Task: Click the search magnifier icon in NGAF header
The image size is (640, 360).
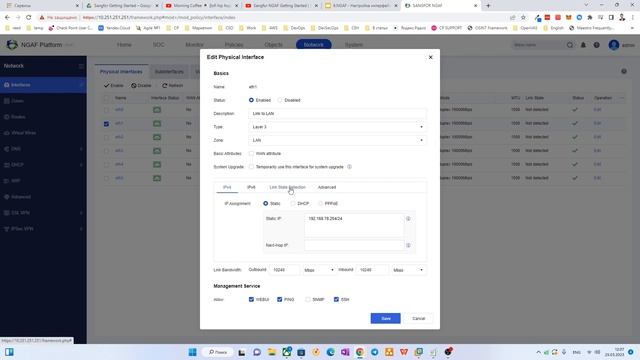Action: pyautogui.click(x=570, y=45)
